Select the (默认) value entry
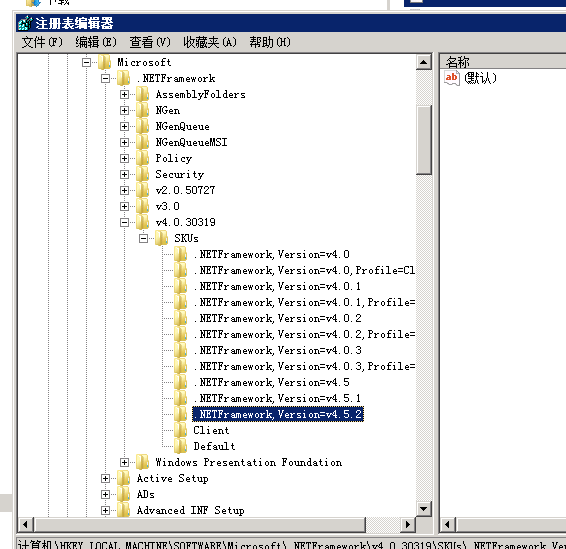This screenshot has height=549, width=566. click(x=480, y=78)
